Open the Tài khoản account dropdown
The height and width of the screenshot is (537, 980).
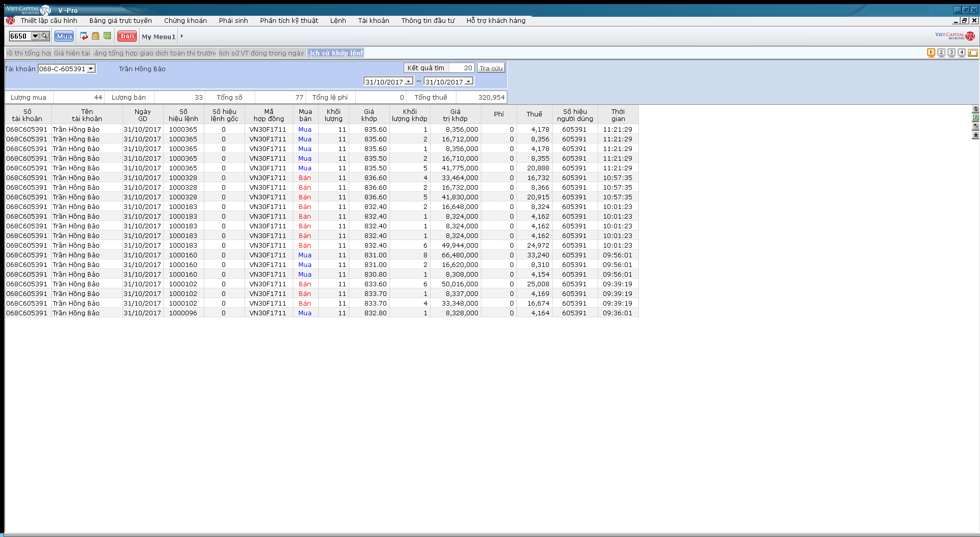click(x=91, y=69)
